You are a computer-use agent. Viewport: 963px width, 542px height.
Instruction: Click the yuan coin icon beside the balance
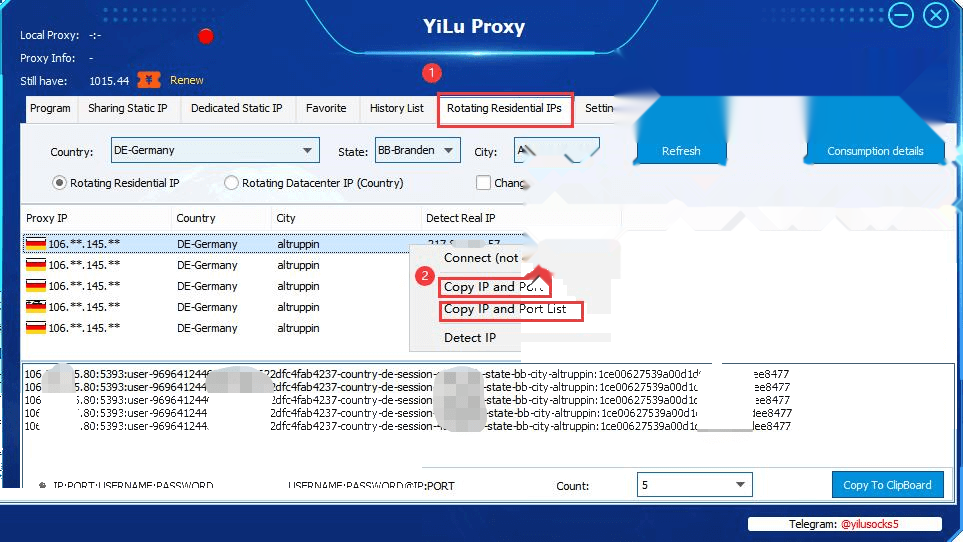click(149, 80)
